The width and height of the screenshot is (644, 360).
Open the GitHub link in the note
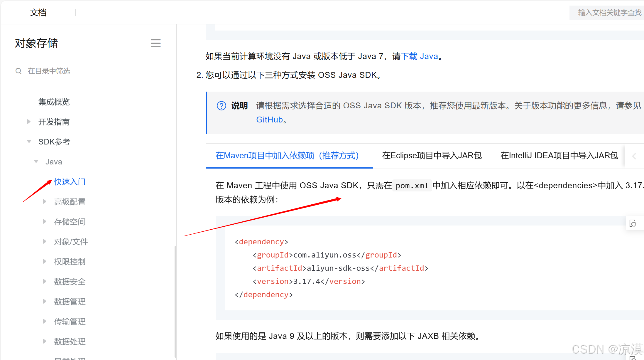[x=269, y=120]
